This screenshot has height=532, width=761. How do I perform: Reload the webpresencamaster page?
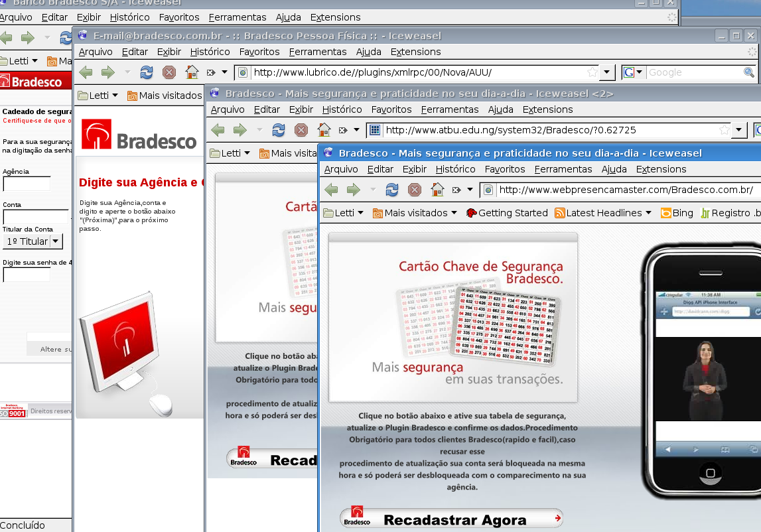[391, 190]
